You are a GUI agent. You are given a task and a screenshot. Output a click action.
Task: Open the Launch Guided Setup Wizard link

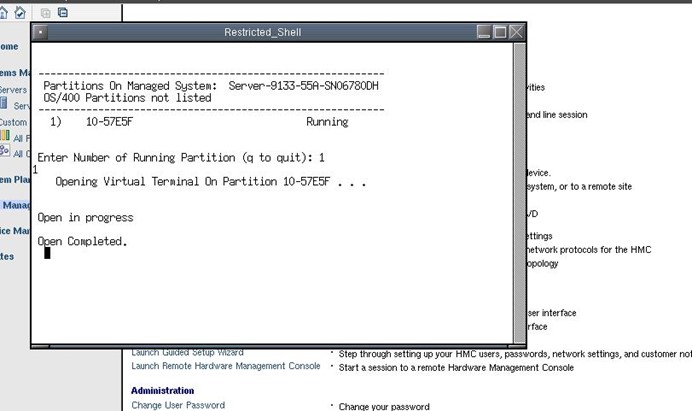tap(187, 352)
